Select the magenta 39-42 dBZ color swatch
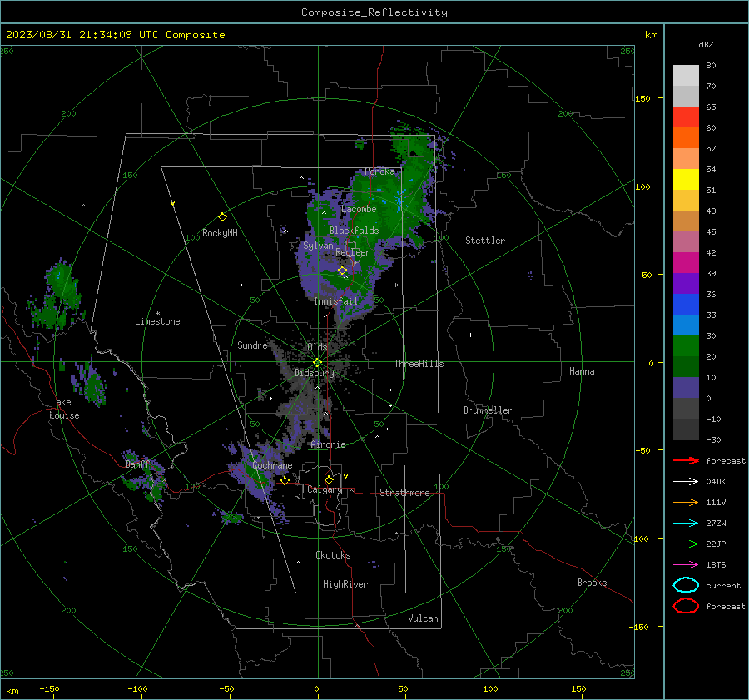Viewport: 749px width, 700px height. point(686,262)
